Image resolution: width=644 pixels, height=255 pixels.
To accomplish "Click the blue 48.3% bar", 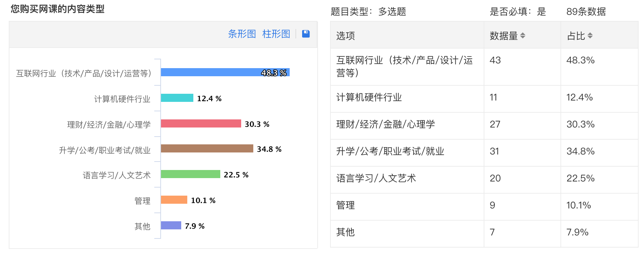I will click(x=225, y=73).
